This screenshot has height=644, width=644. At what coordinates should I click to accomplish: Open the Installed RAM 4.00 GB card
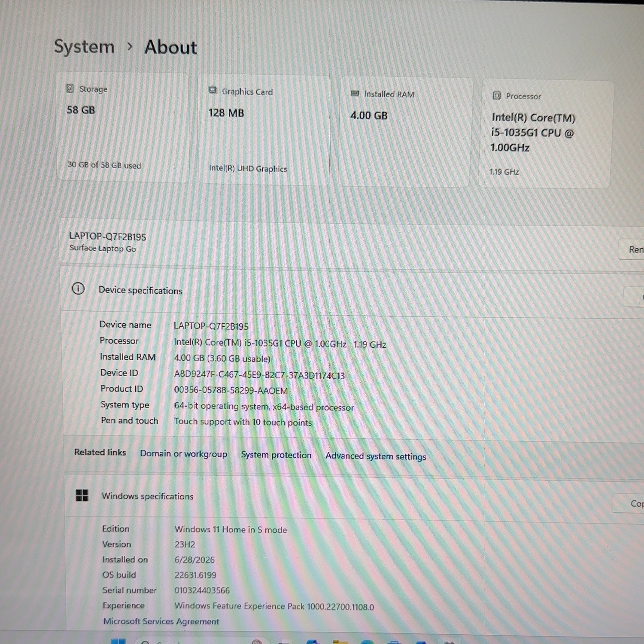405,132
